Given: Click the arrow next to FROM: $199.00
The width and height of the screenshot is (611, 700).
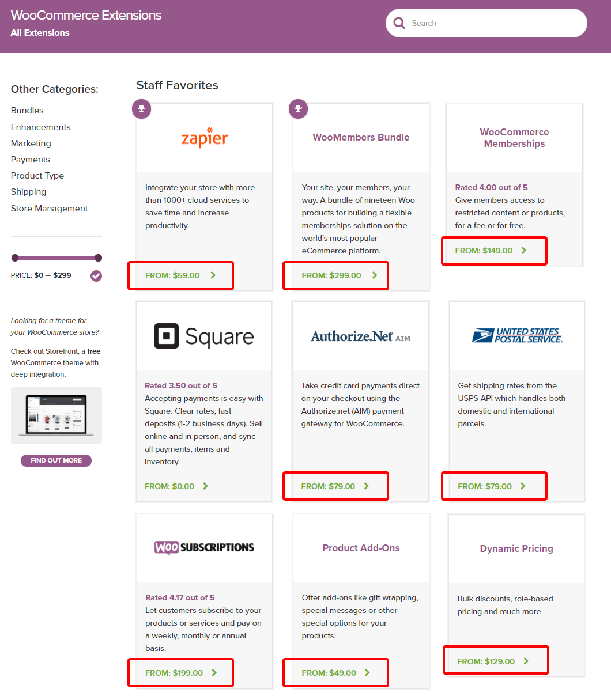Looking at the screenshot, I should pyautogui.click(x=214, y=673).
